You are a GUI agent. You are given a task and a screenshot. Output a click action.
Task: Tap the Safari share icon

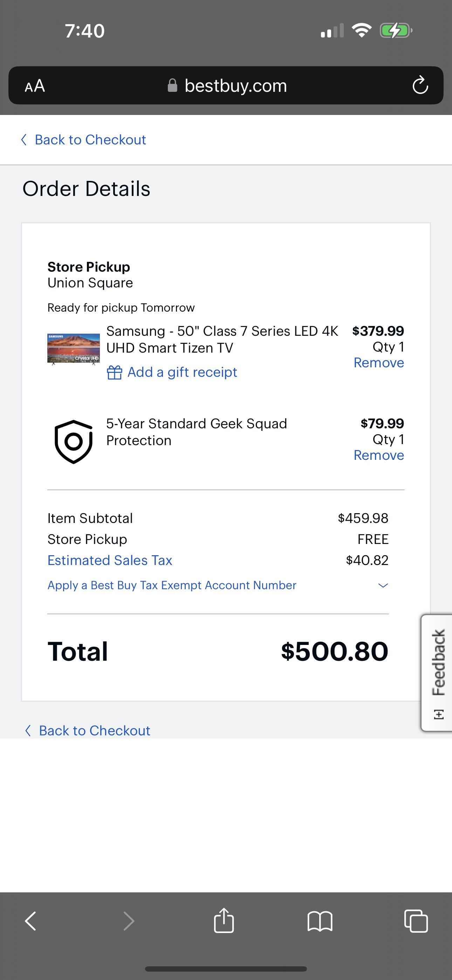click(x=224, y=921)
